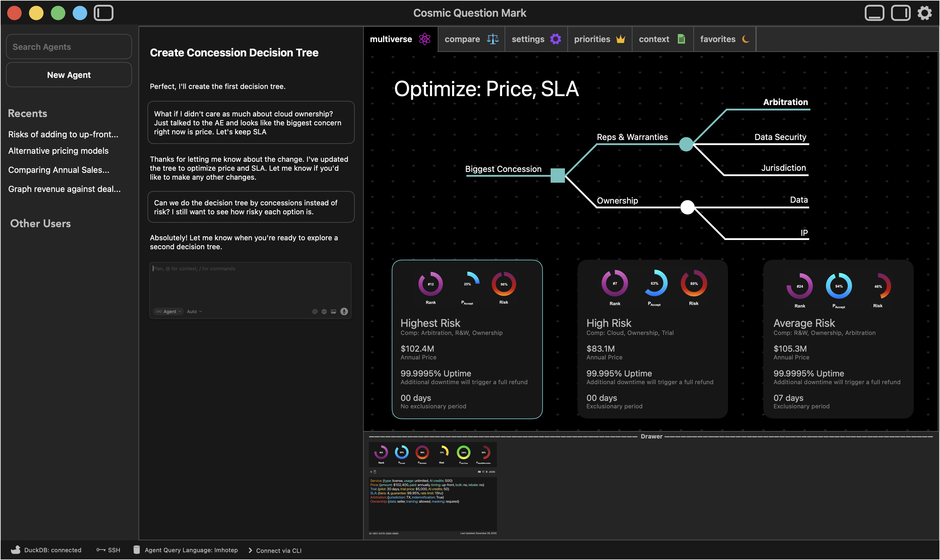This screenshot has width=940, height=560.
Task: Expand the Connect via CLI chevron
Action: (250, 550)
